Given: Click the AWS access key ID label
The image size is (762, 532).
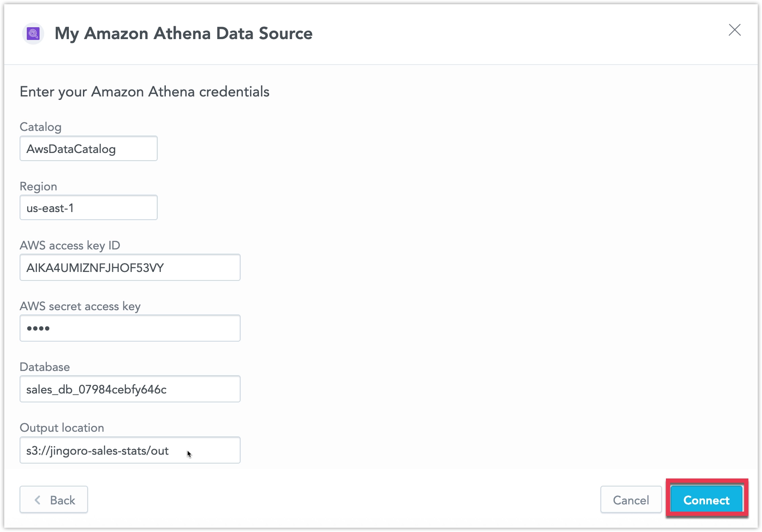Looking at the screenshot, I should point(70,246).
